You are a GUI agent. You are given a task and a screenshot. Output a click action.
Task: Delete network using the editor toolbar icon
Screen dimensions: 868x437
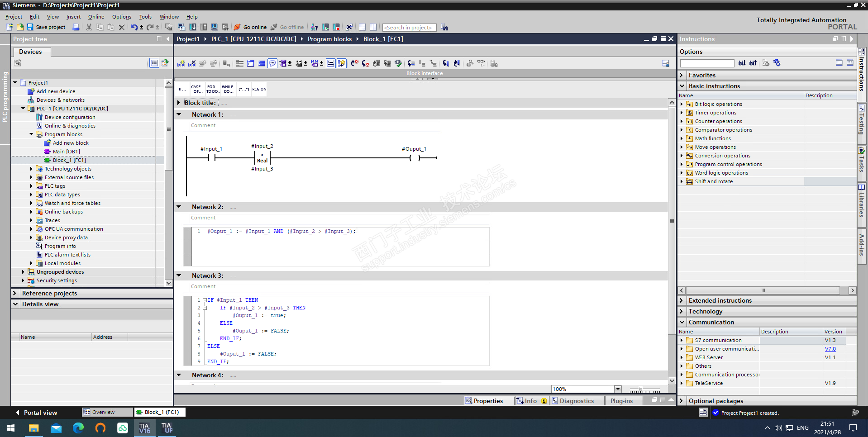(x=192, y=63)
